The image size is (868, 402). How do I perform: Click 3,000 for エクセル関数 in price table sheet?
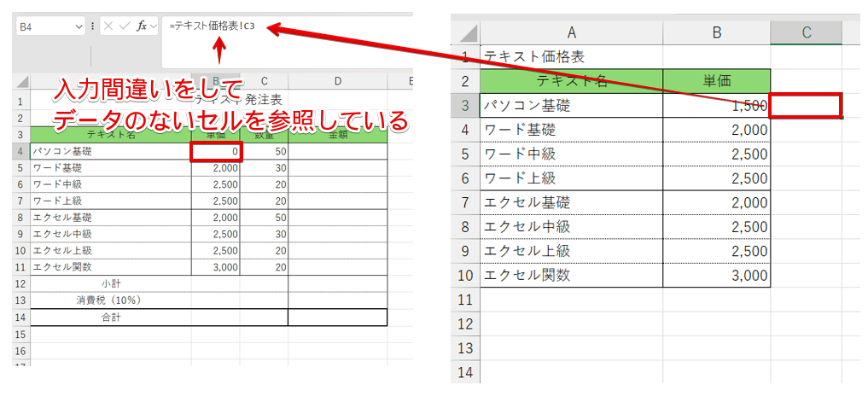(716, 275)
